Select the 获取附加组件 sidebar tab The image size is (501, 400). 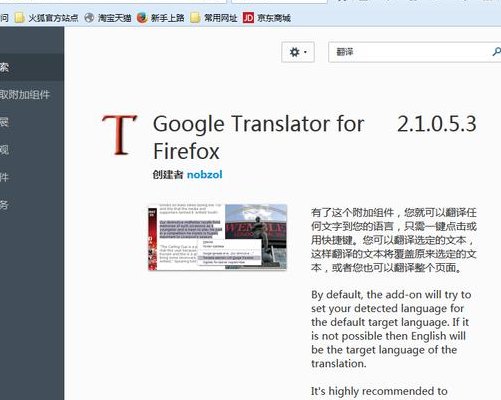[x=32, y=95]
